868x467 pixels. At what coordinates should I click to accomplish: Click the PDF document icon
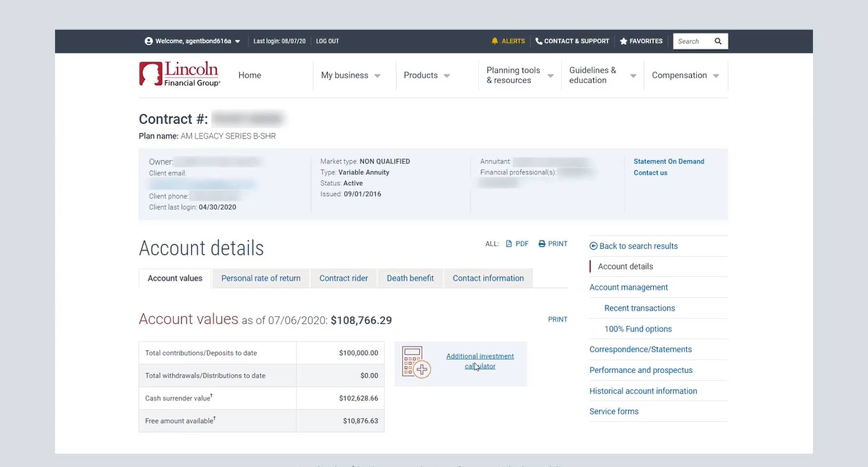pyautogui.click(x=509, y=244)
